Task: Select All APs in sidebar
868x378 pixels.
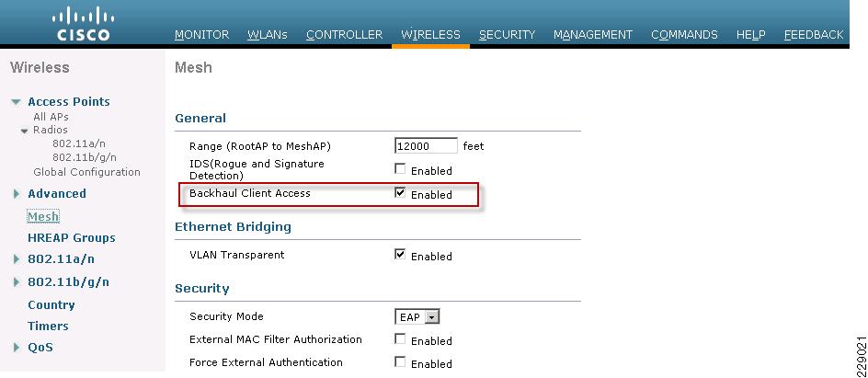Action: coord(51,117)
